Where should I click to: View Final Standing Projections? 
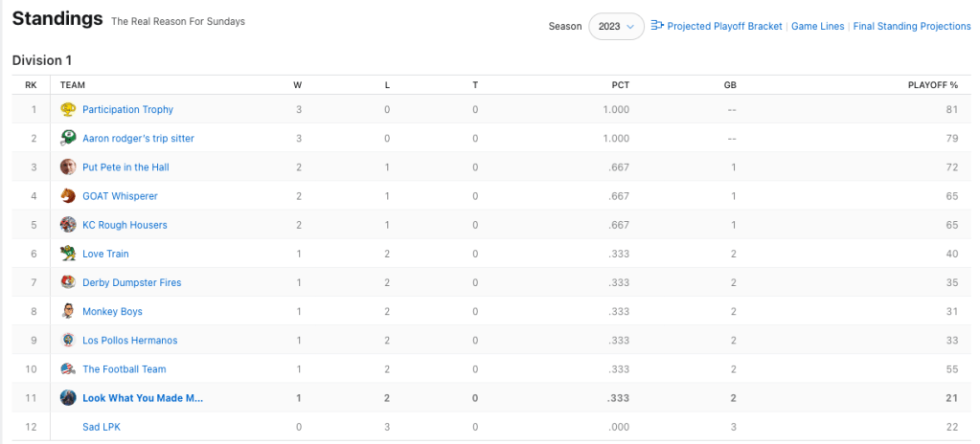pyautogui.click(x=911, y=27)
